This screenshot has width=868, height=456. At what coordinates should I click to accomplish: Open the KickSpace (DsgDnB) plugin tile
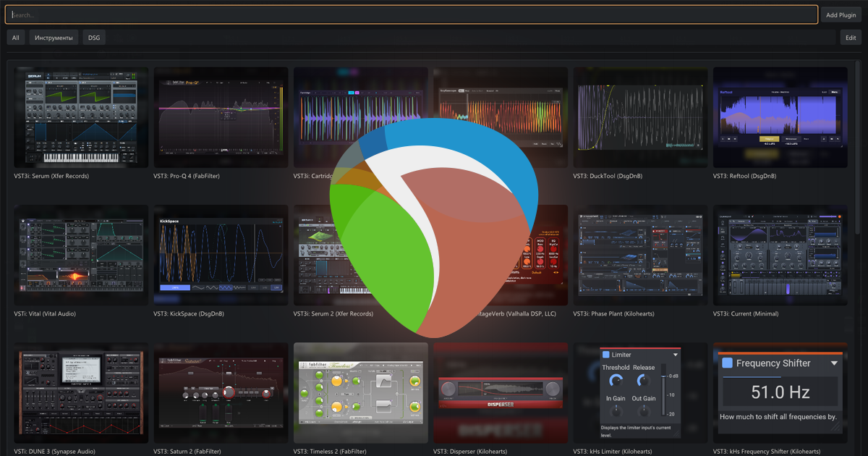[x=221, y=256]
